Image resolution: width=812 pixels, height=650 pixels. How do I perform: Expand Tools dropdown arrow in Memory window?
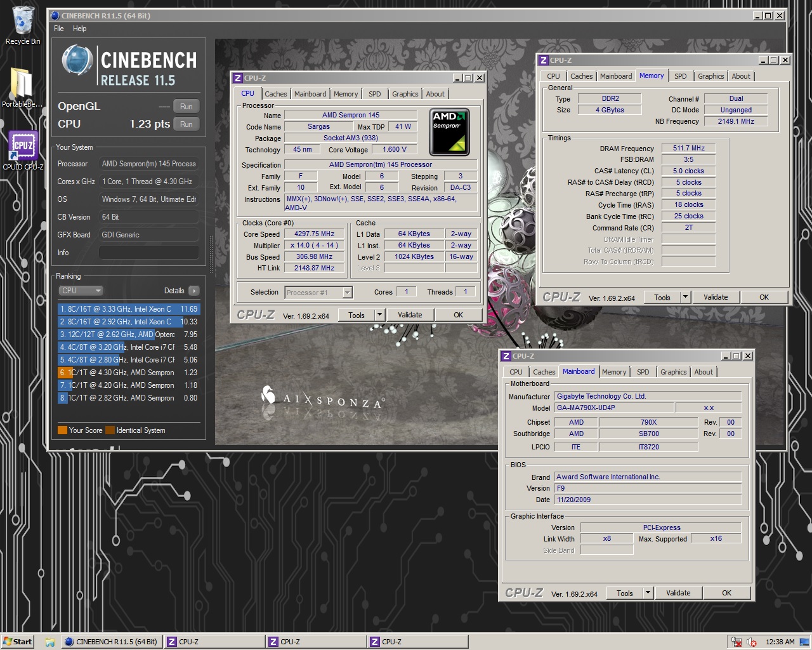pos(685,297)
